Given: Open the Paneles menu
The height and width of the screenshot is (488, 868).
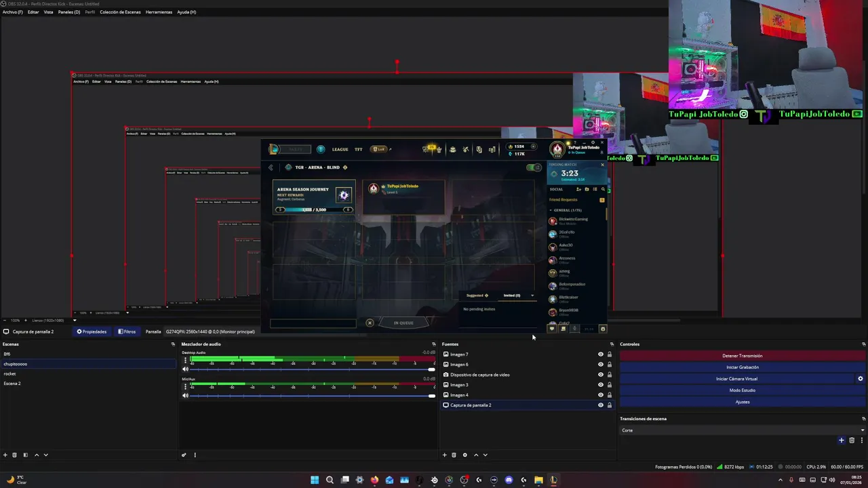Looking at the screenshot, I should click(69, 12).
